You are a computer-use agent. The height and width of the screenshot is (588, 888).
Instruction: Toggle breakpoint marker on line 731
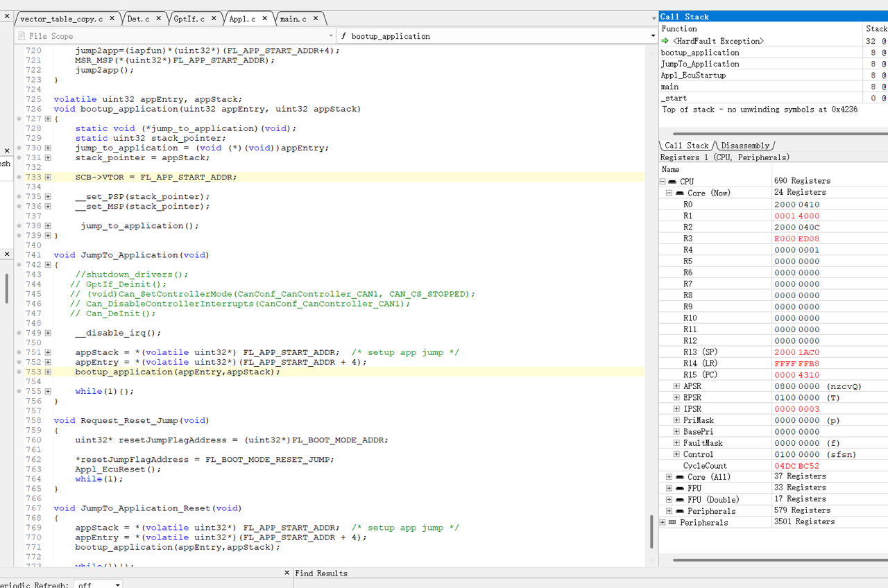point(19,157)
